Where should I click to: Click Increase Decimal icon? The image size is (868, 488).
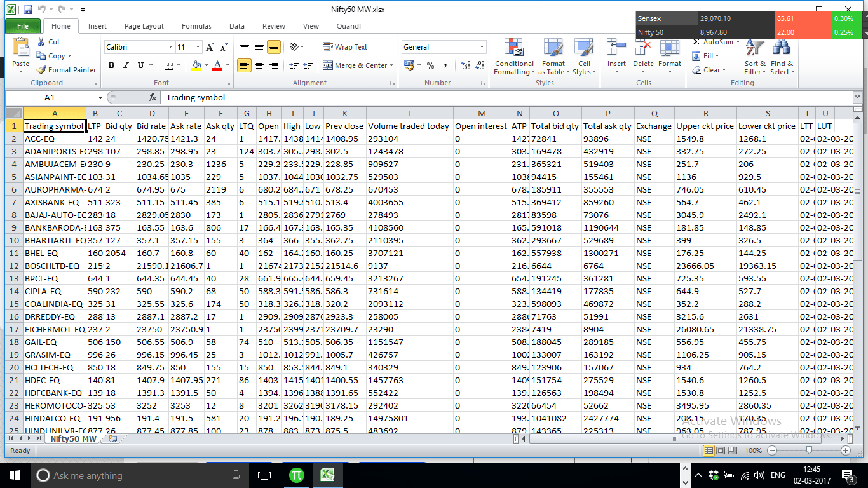pyautogui.click(x=465, y=65)
